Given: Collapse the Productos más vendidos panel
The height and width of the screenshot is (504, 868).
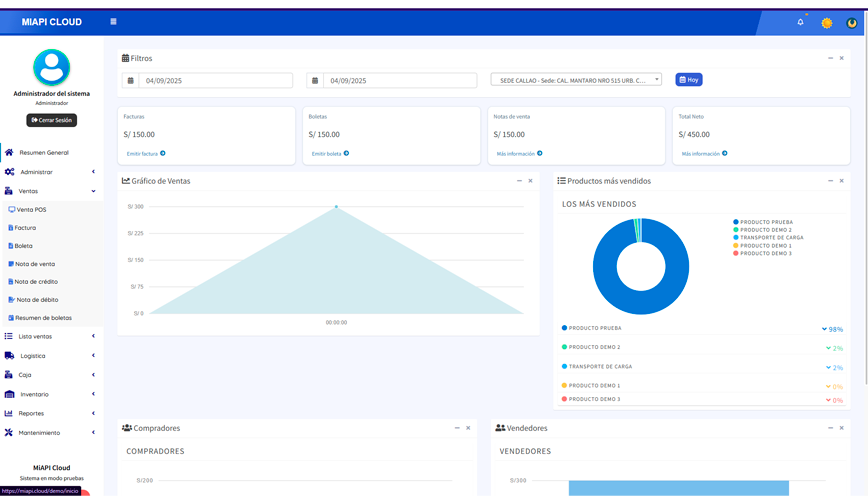Looking at the screenshot, I should pyautogui.click(x=830, y=181).
